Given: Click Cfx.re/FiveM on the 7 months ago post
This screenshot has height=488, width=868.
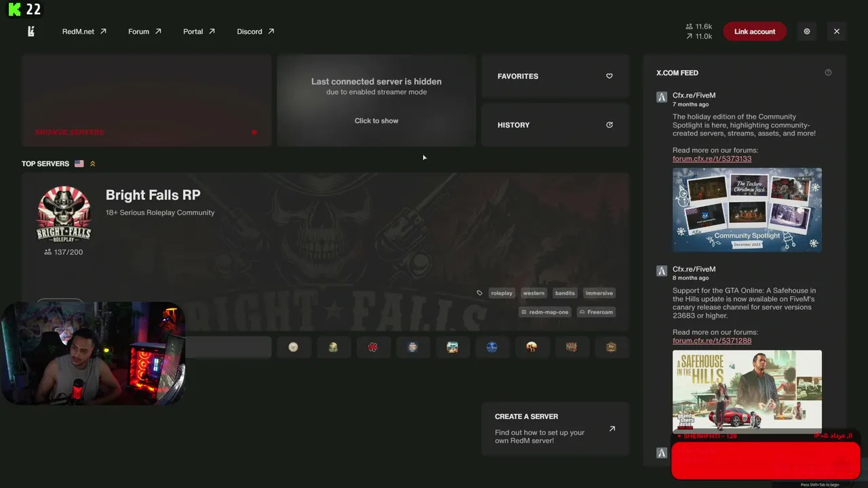Looking at the screenshot, I should pos(694,96).
